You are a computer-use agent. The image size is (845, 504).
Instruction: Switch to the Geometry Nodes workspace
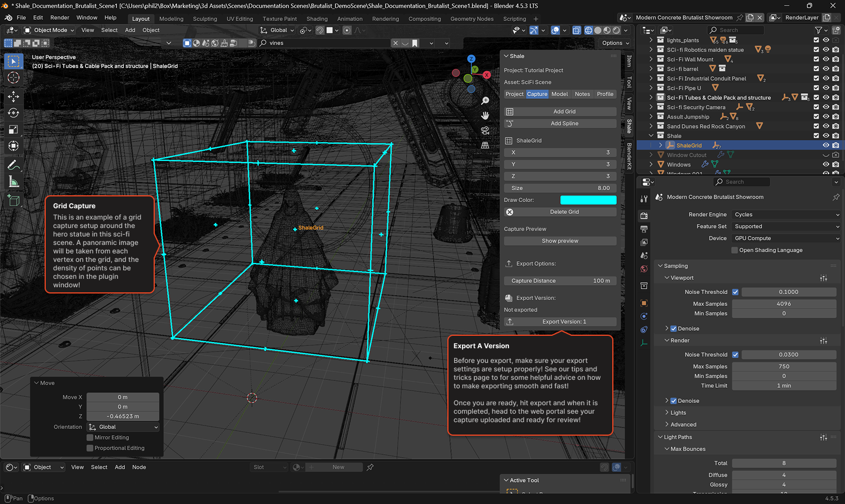tap(472, 19)
